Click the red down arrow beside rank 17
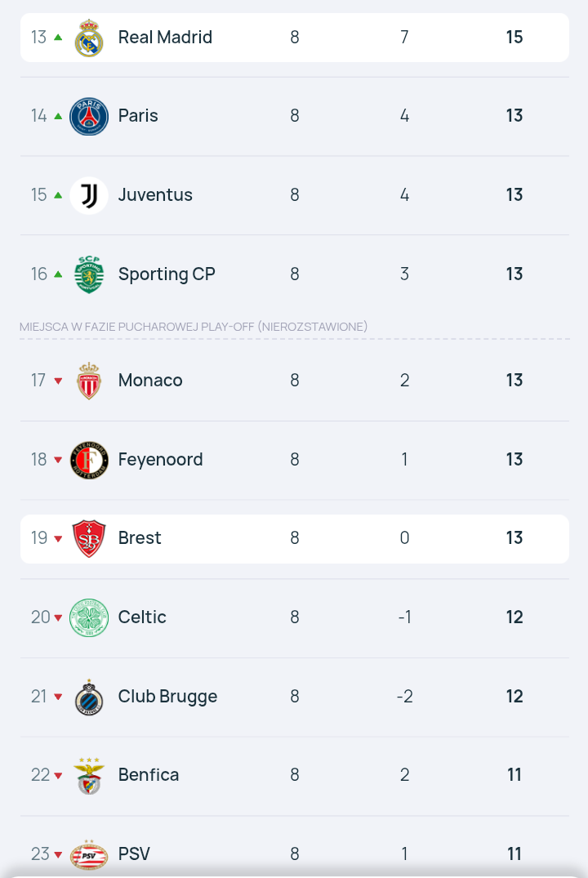Screen dimensions: 588x878 58,381
